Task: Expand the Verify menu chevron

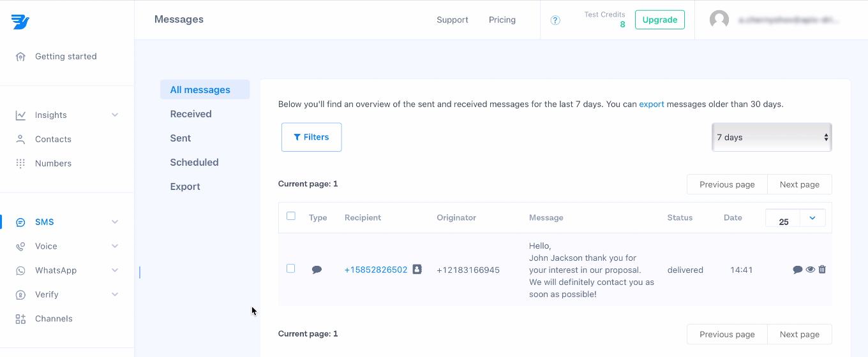Action: pyautogui.click(x=115, y=295)
